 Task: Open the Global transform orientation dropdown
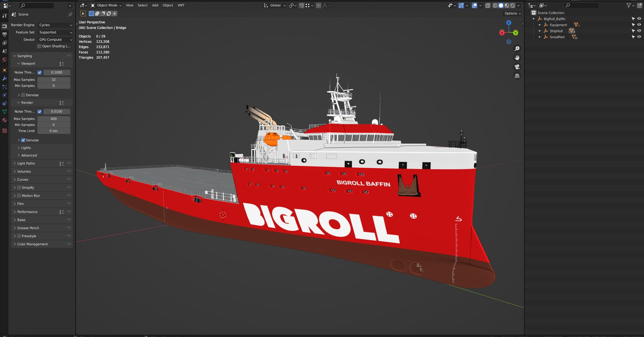[x=275, y=5]
